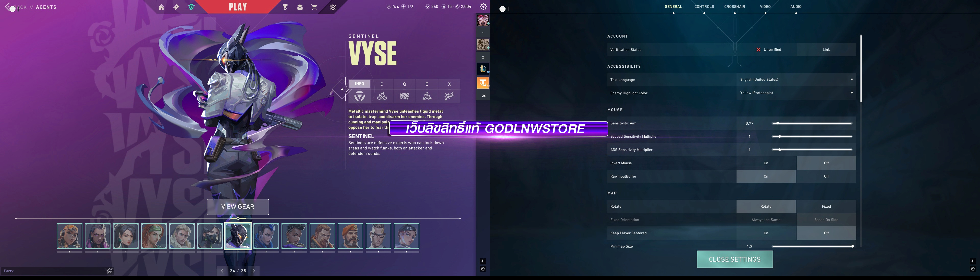
Task: Expand the Enemy Highlight Color dropdown
Action: pyautogui.click(x=796, y=93)
